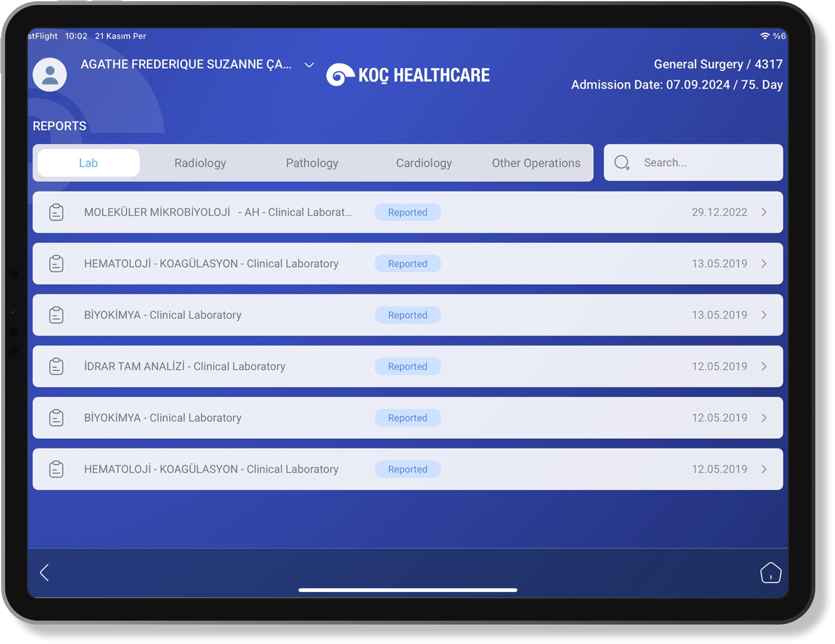Image resolution: width=835 pixels, height=644 pixels.
Task: Click the Moleküler Mikrobiyoloji clipboard icon
Action: tap(56, 212)
